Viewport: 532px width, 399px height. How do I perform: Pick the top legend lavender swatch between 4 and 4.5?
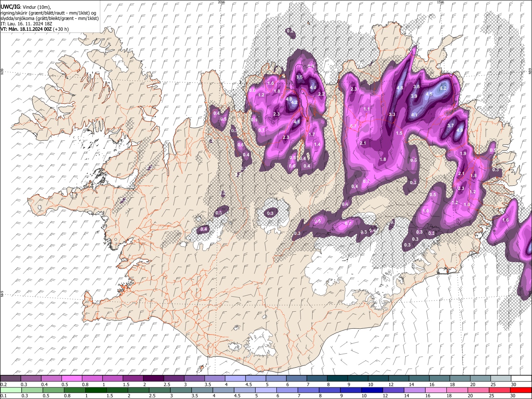tap(235, 378)
